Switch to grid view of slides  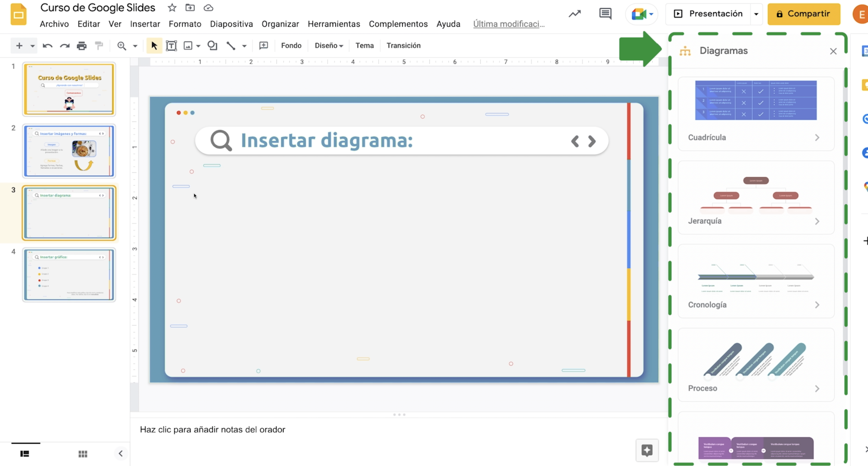tap(83, 454)
